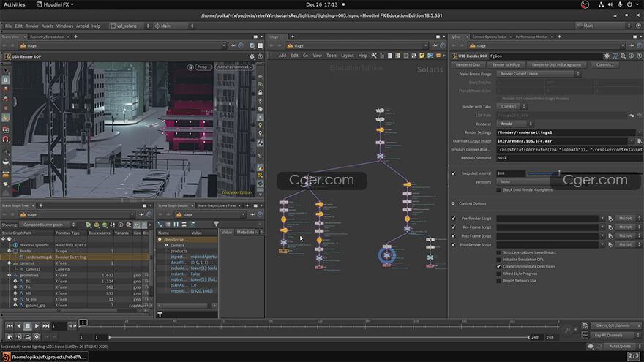The width and height of the screenshot is (644, 362).
Task: Click the network editor wrench tool icon
Action: click(x=374, y=56)
